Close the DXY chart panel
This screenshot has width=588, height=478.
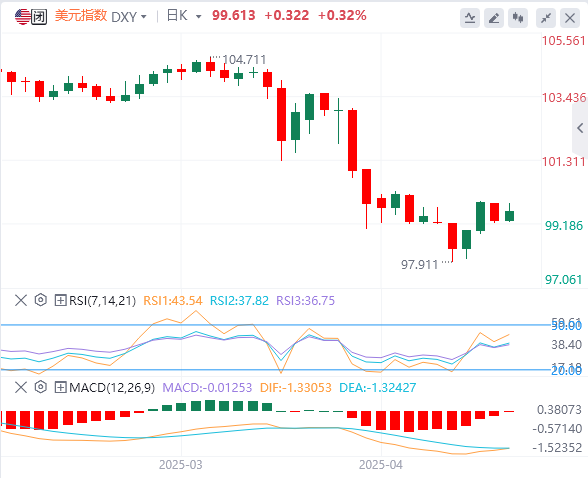click(570, 18)
